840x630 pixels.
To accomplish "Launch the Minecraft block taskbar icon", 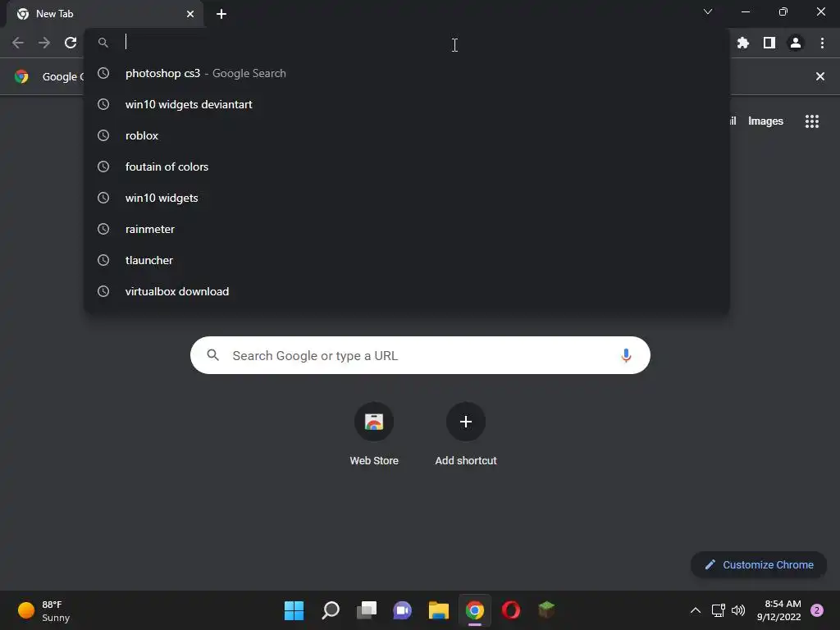I will pos(546,609).
